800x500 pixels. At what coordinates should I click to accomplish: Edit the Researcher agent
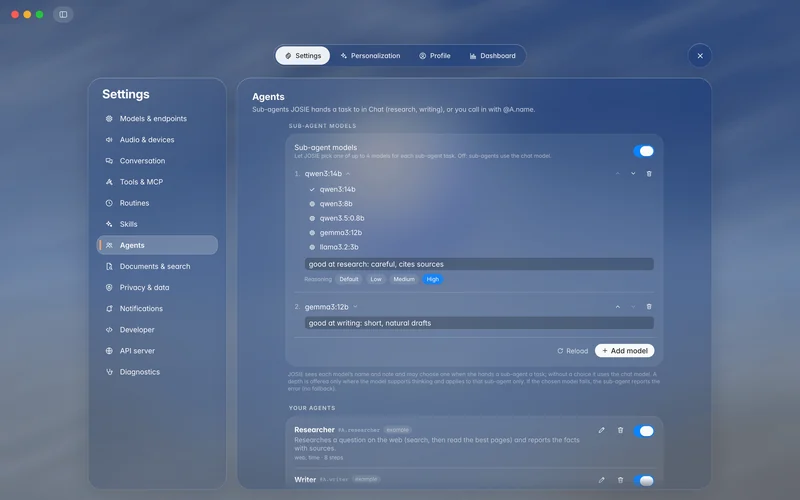tap(602, 430)
